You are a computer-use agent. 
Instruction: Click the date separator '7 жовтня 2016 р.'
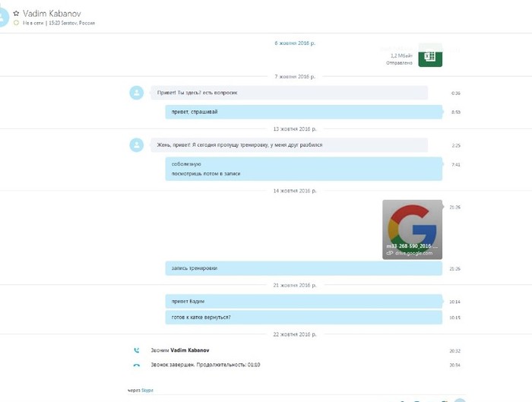295,77
